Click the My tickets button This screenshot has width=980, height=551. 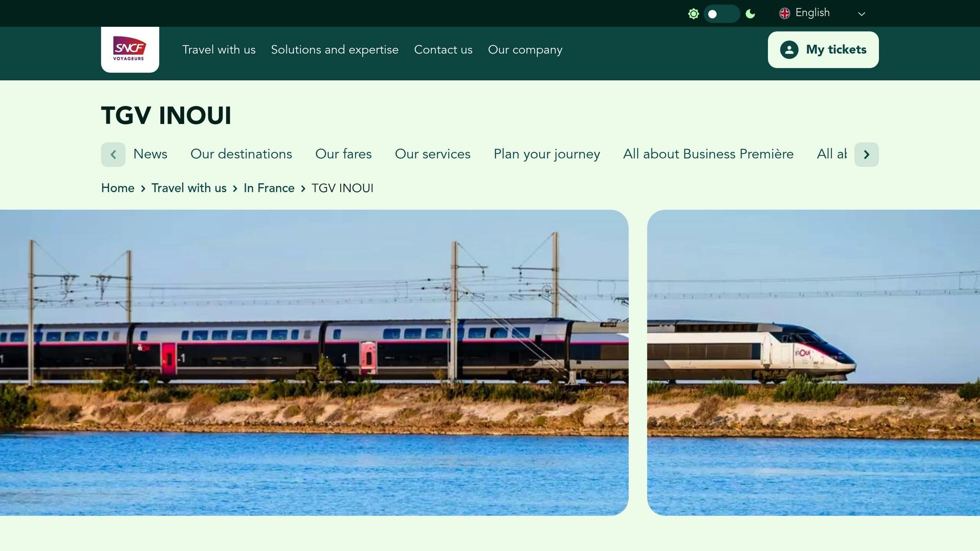(823, 49)
